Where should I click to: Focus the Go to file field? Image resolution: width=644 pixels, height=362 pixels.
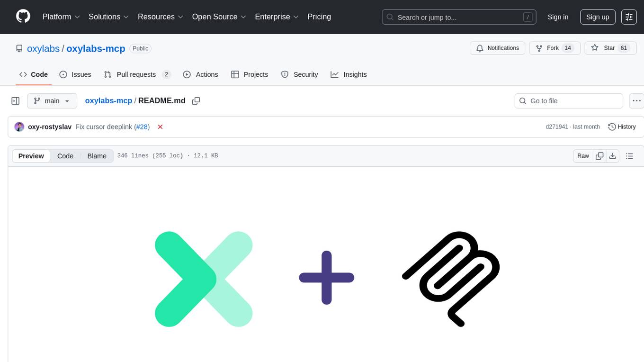[x=569, y=101]
